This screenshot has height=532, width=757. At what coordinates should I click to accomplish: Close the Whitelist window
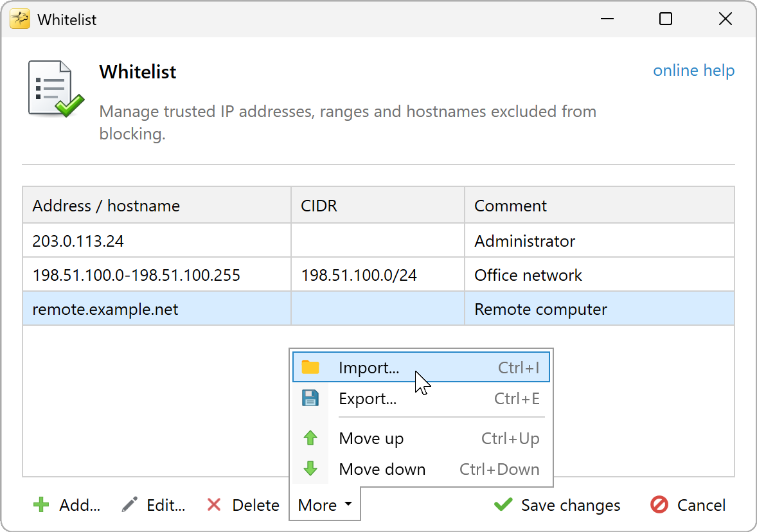(x=725, y=19)
